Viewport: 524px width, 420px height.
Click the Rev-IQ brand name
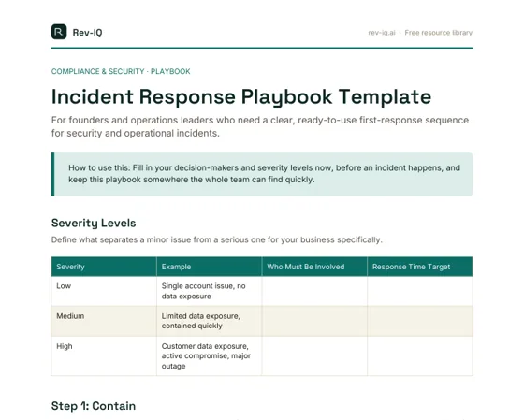pyautogui.click(x=87, y=33)
